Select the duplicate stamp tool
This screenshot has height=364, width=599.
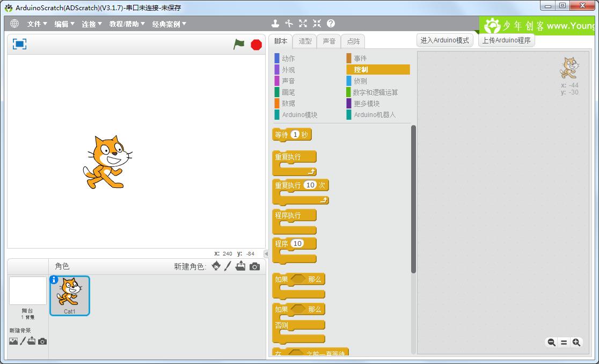[275, 24]
